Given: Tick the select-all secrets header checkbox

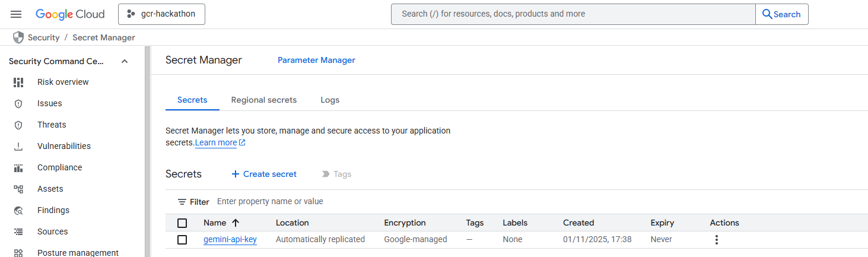Looking at the screenshot, I should 182,223.
